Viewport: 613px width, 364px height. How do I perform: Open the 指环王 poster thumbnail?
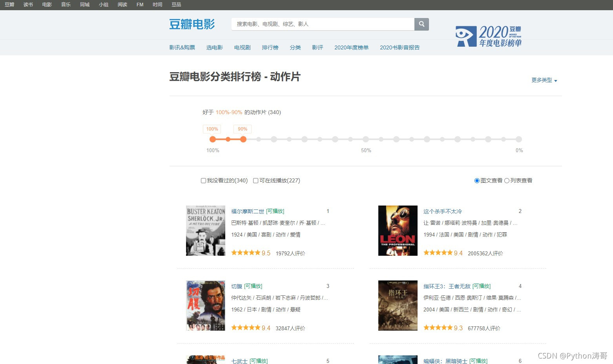pos(398,306)
